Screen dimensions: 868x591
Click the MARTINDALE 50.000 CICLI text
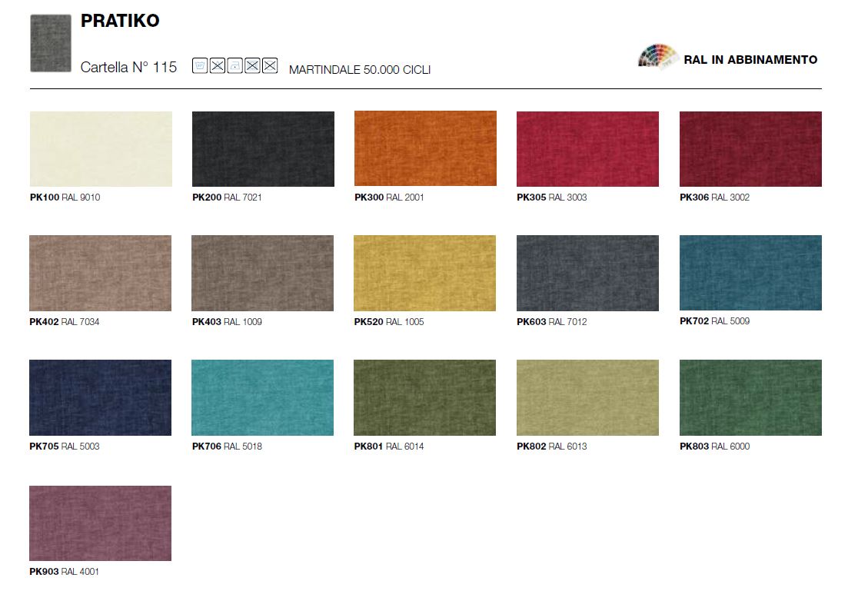(360, 70)
